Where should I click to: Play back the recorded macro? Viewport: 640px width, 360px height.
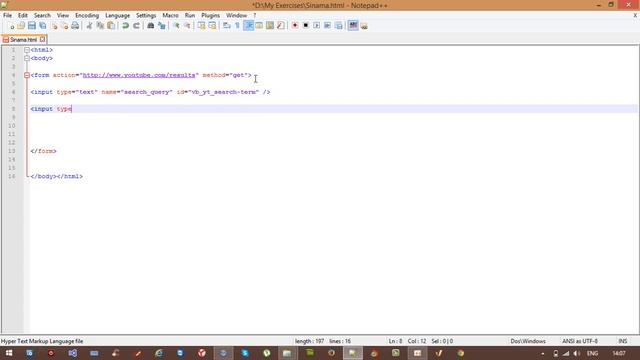click(316, 26)
